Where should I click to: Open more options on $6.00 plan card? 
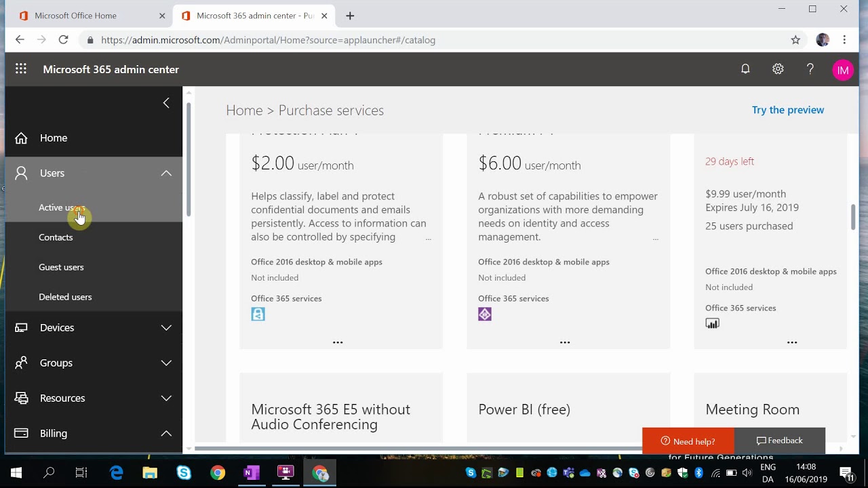pyautogui.click(x=565, y=342)
